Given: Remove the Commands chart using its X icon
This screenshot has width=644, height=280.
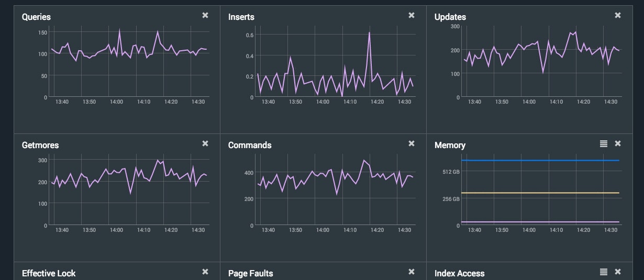Looking at the screenshot, I should tap(412, 143).
